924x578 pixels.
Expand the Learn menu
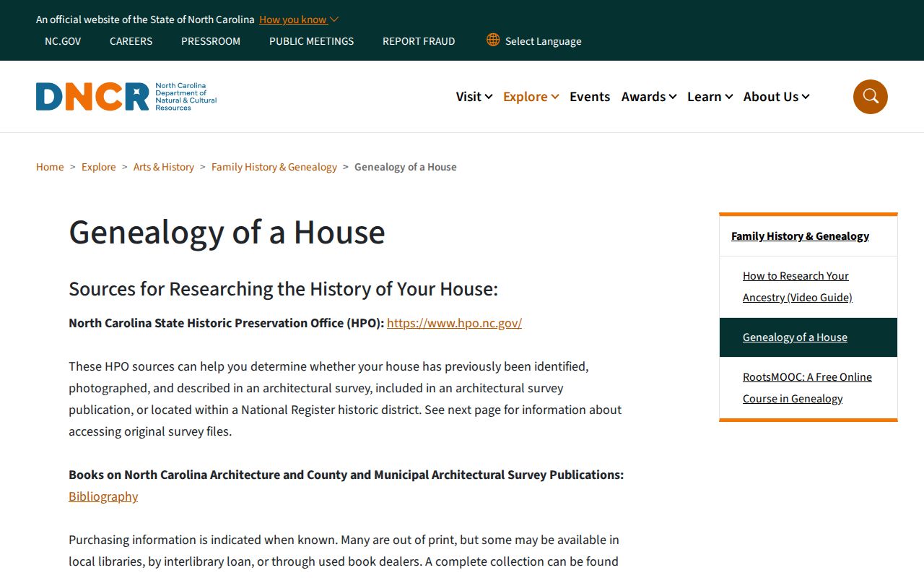point(710,97)
